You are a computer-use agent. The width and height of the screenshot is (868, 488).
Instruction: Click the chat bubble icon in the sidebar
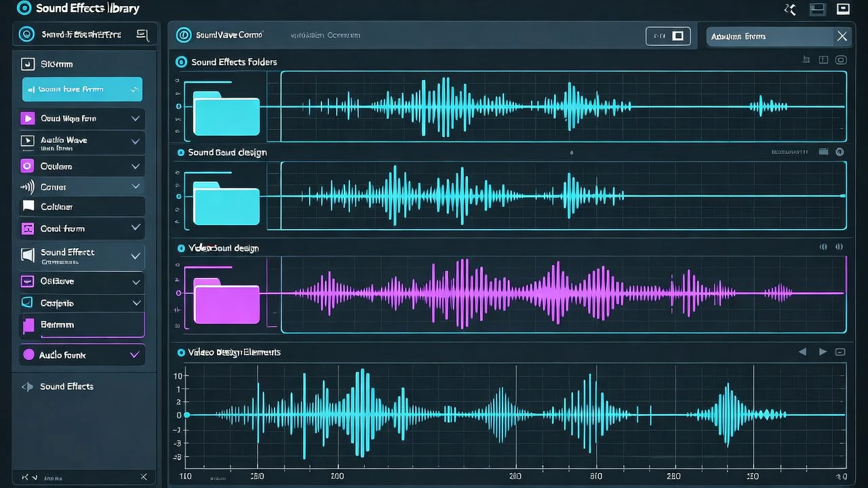tap(28, 207)
